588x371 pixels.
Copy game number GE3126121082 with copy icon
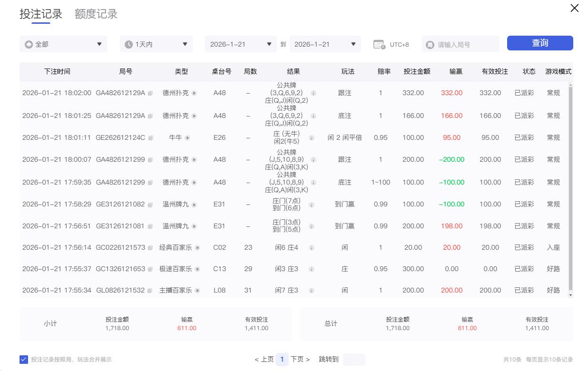pos(150,204)
